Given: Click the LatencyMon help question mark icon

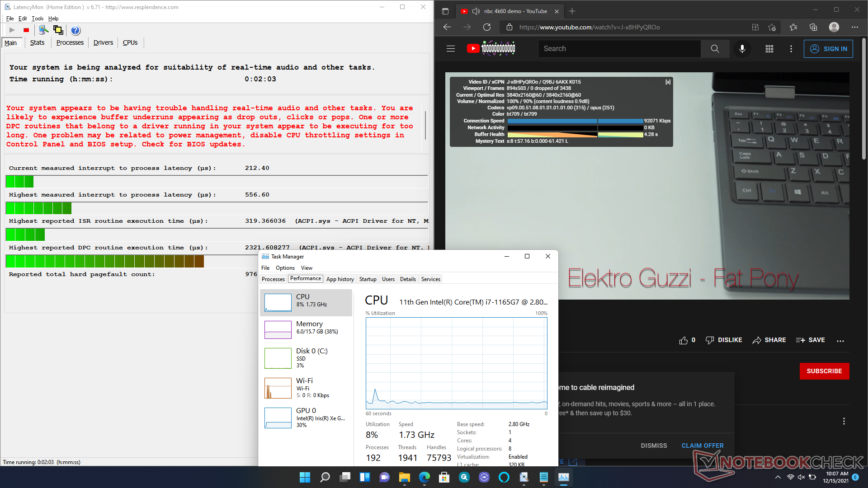Looking at the screenshot, I should pos(75,30).
